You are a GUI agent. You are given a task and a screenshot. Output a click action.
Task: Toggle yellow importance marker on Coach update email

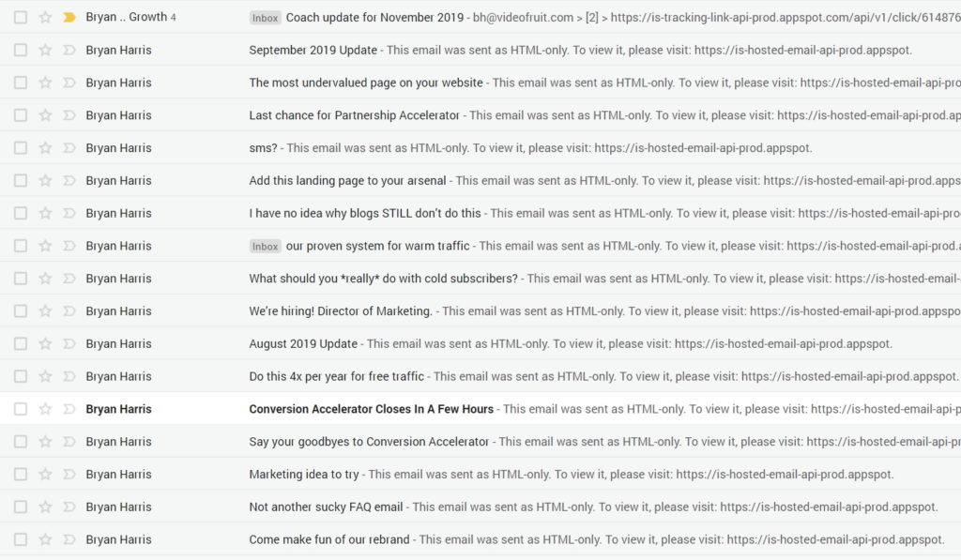click(x=69, y=17)
